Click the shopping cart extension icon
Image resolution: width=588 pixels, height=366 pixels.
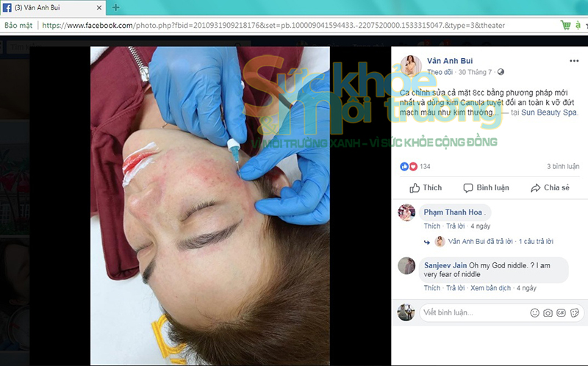click(x=565, y=25)
